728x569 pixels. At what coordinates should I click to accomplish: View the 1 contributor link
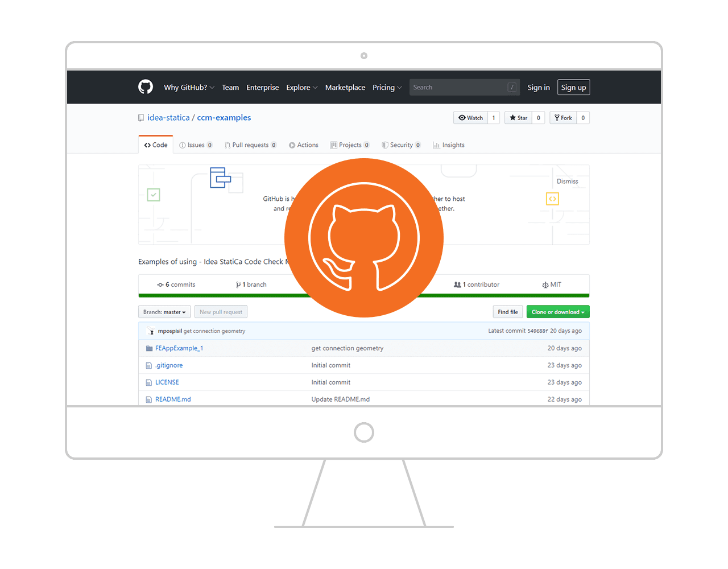pyautogui.click(x=477, y=284)
